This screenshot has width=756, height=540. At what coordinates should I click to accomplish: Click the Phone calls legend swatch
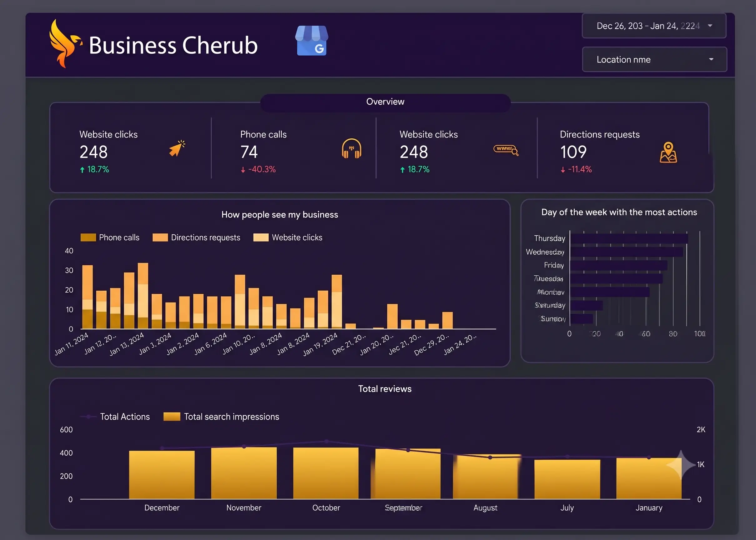point(88,237)
